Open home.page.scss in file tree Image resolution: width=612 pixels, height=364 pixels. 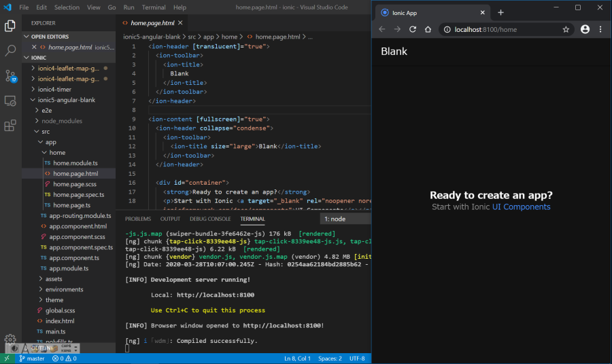[74, 184]
